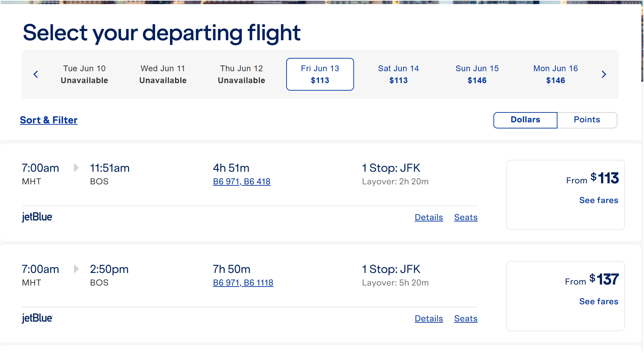Go to previous week of dates
Viewport: 644px width, 353px height.
(x=36, y=74)
